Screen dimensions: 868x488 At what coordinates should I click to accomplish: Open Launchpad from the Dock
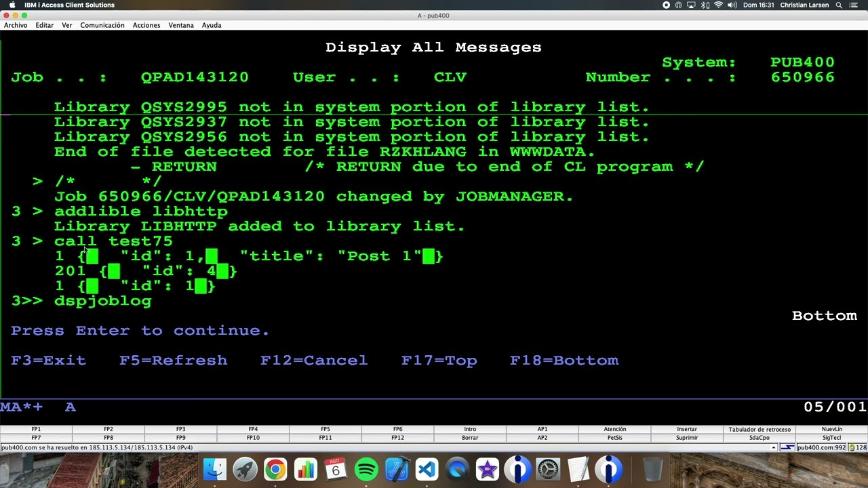(x=245, y=469)
